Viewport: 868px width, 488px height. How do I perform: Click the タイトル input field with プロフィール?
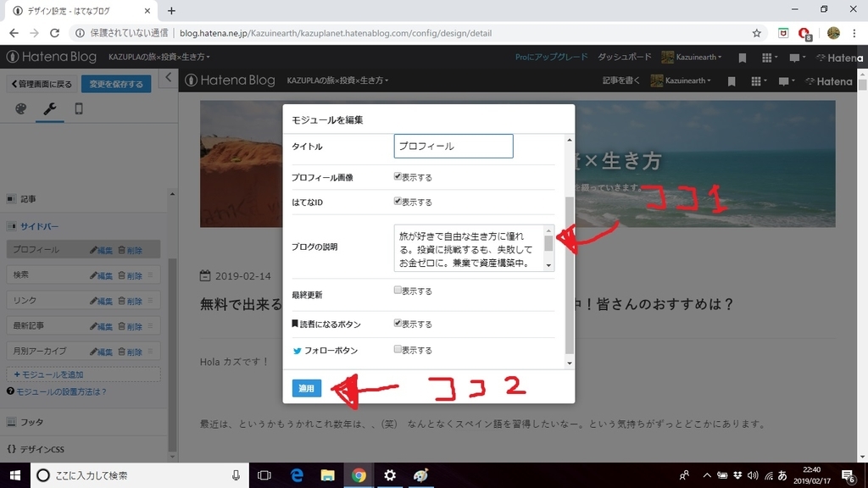[453, 146]
